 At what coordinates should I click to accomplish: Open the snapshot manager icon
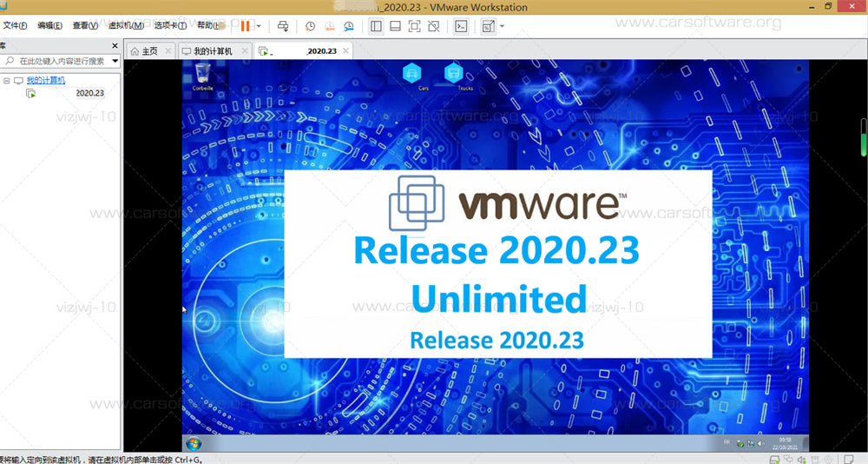point(349,26)
